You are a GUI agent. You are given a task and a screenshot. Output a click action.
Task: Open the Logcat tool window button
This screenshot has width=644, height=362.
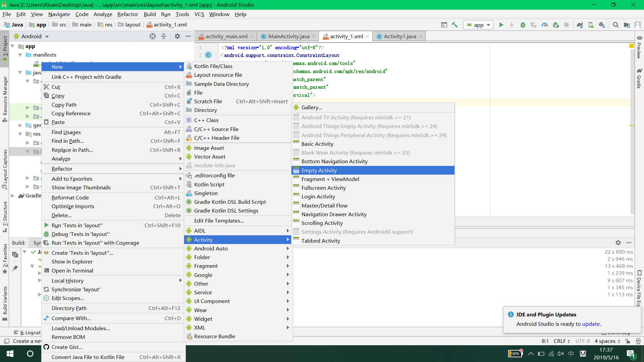point(27,333)
